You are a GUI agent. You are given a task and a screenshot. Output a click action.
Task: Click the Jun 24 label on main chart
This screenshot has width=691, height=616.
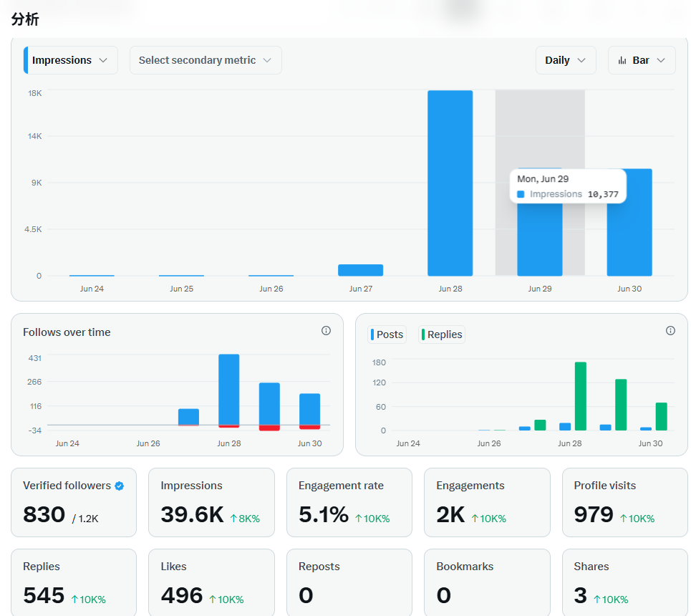tap(92, 289)
